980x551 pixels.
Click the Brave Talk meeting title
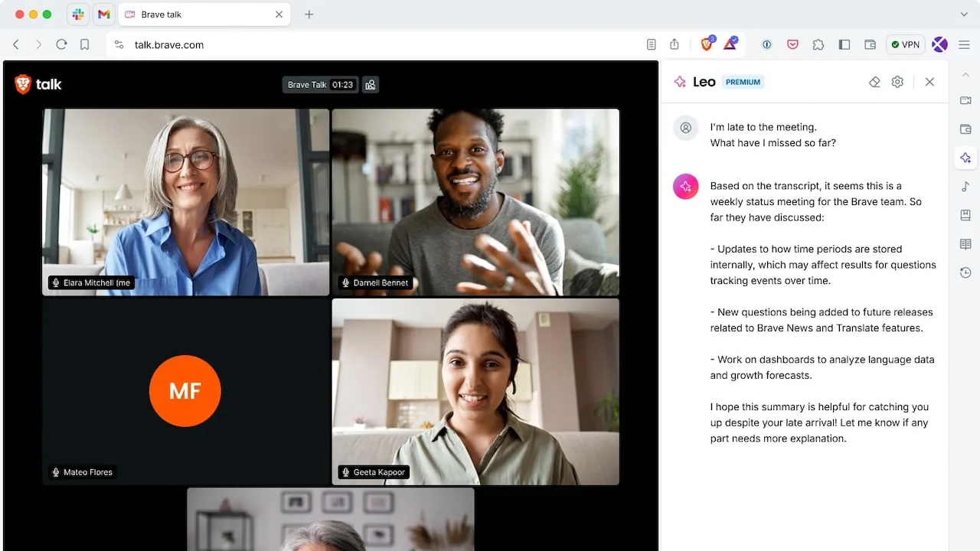point(307,85)
